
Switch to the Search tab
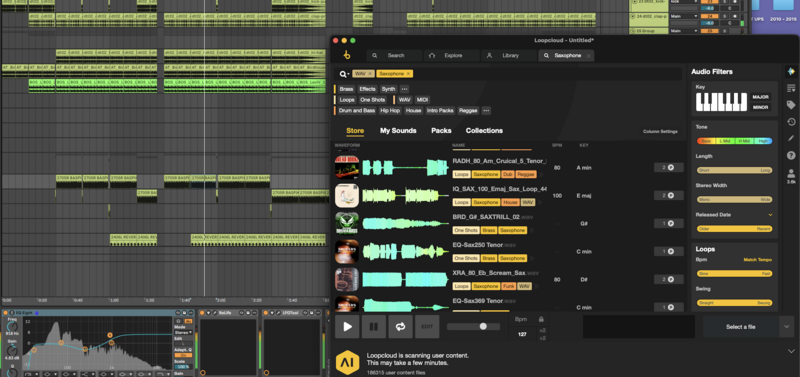point(394,56)
